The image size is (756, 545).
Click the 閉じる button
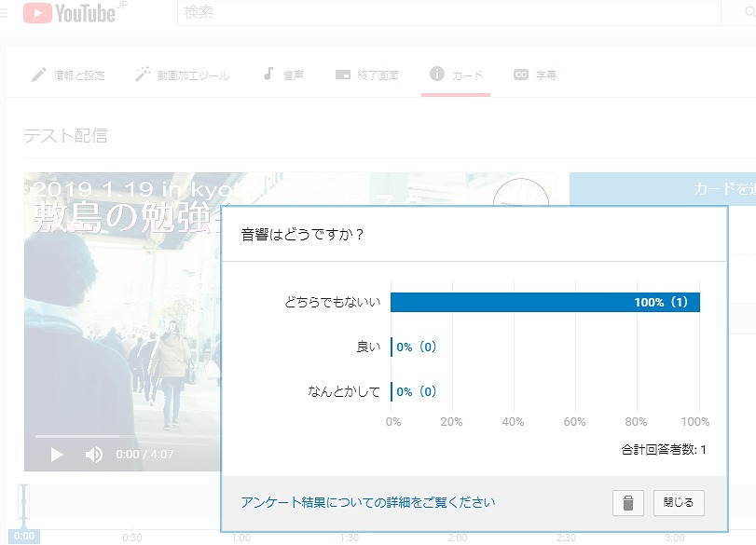[678, 503]
